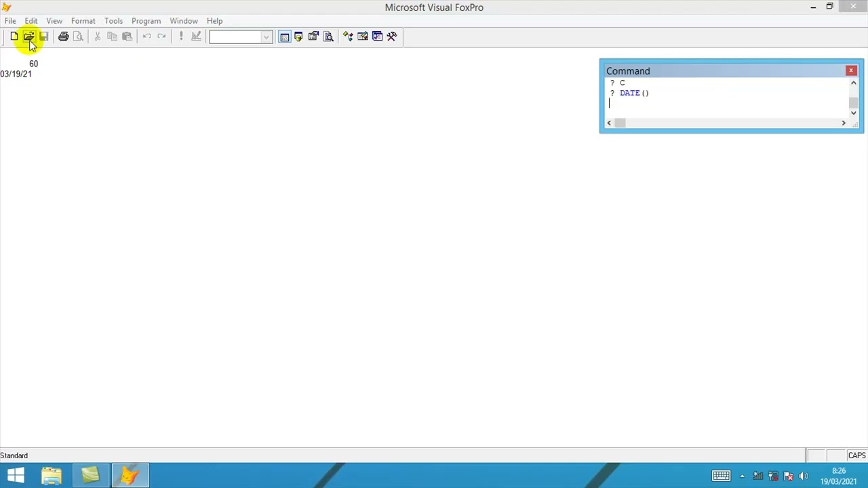Open the Toolbox hammer icon

coord(392,37)
